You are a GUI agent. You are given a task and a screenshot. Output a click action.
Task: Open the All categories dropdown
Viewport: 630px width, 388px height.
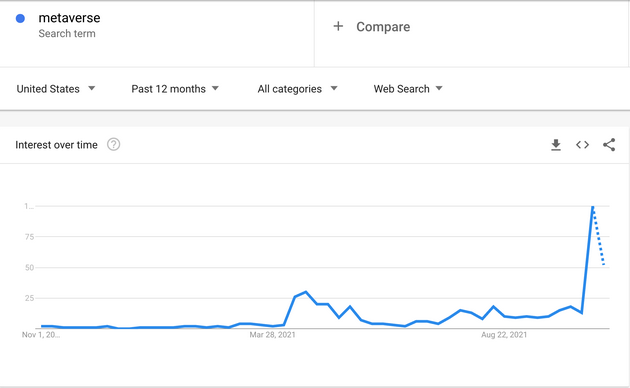tap(297, 89)
